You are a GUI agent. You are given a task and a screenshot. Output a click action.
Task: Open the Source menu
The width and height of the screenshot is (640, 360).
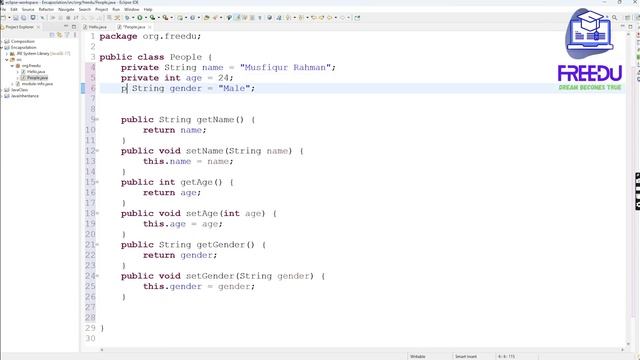coord(28,9)
